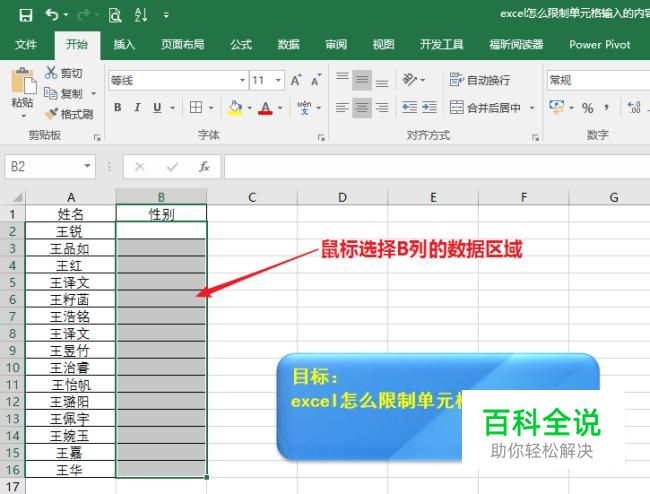
Task: Increase font size with the large A icon
Action: tap(296, 80)
